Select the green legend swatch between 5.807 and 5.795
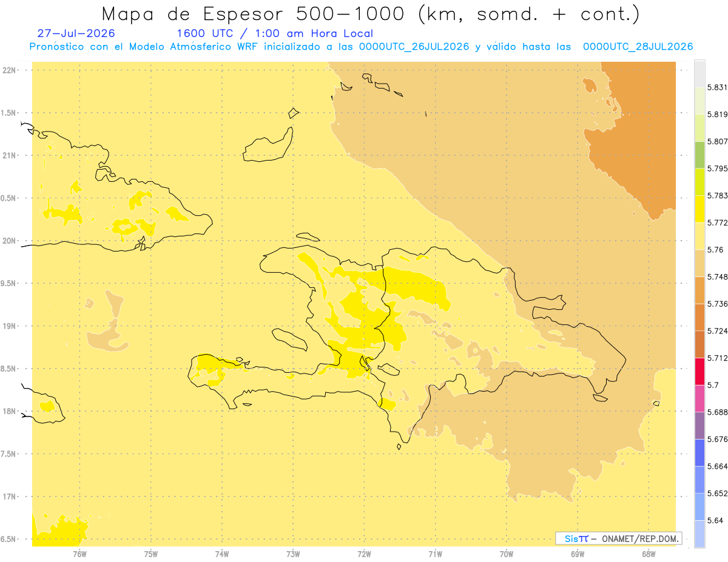 (x=699, y=155)
